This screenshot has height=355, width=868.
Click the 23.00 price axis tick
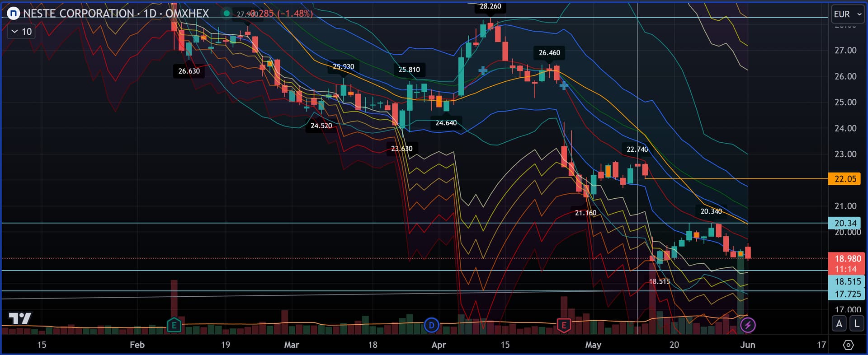click(845, 154)
